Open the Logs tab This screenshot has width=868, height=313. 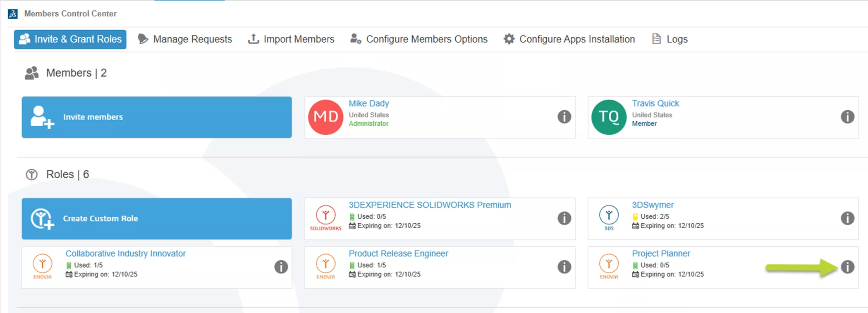[x=670, y=39]
